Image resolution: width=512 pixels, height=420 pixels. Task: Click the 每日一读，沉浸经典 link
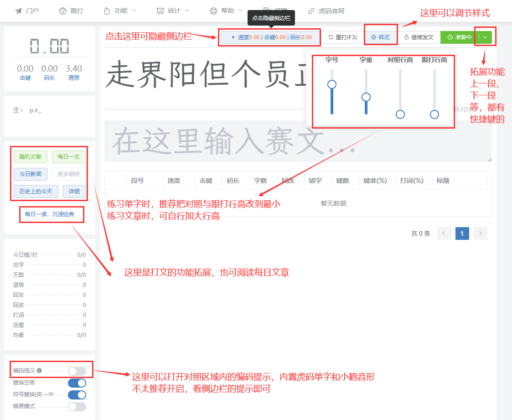click(49, 214)
